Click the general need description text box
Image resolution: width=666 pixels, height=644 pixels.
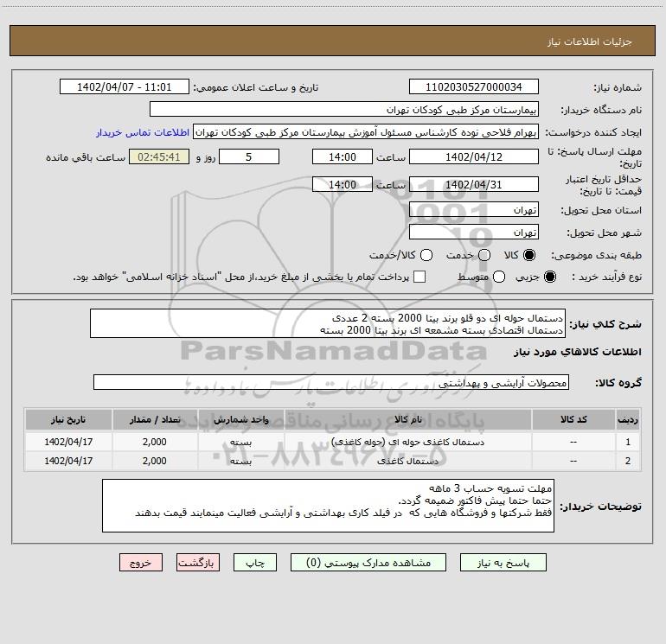tap(328, 323)
